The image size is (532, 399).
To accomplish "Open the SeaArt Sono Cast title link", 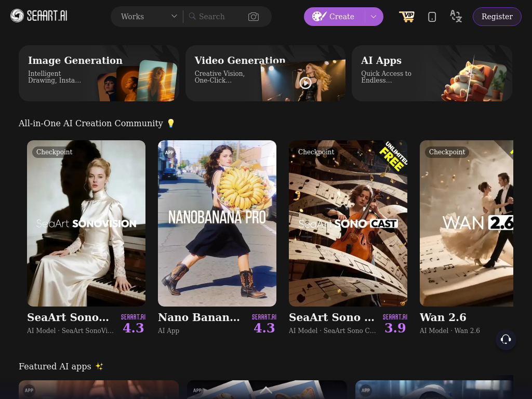I will pos(331,317).
